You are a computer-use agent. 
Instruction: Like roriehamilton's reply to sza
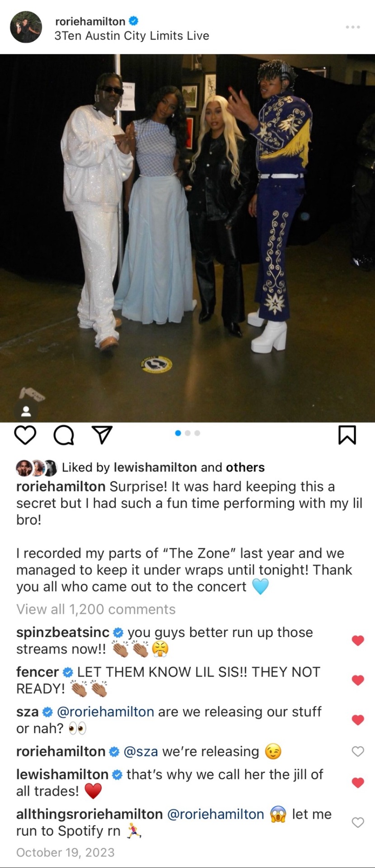click(358, 751)
